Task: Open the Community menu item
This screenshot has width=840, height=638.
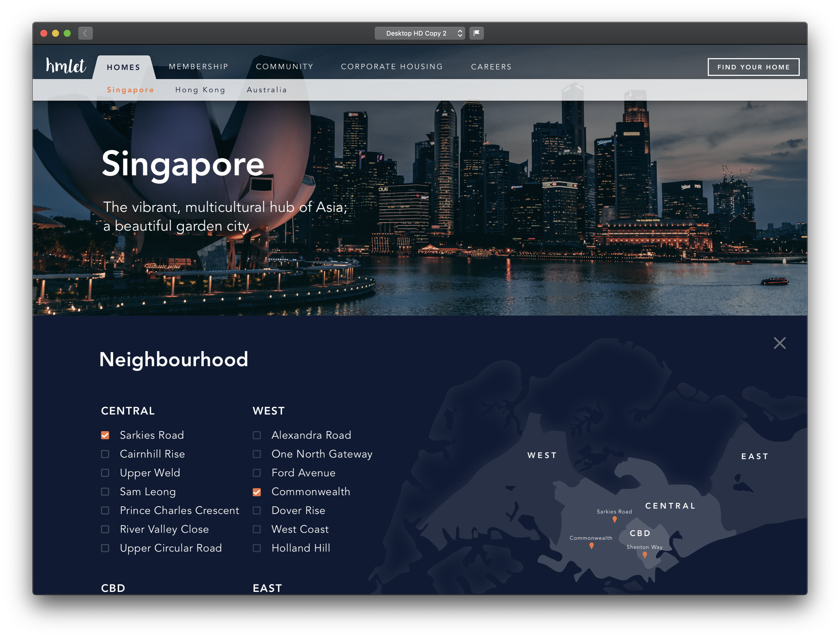Action: [284, 67]
